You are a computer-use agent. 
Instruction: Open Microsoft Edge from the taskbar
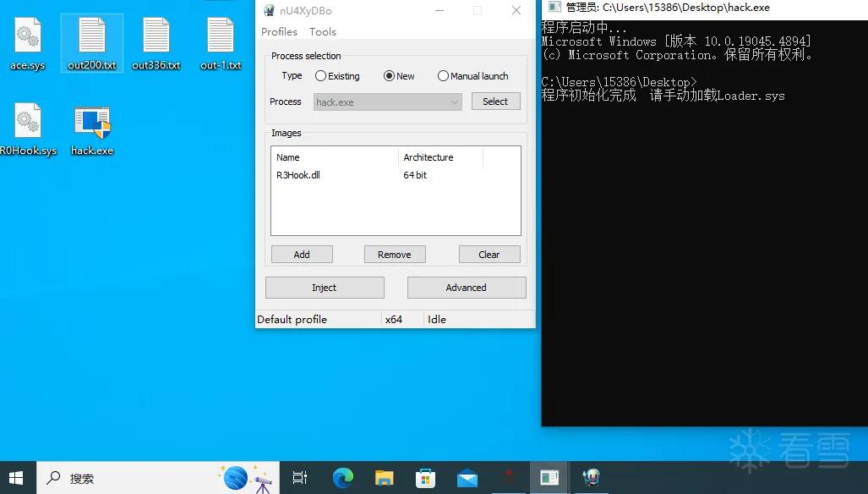(342, 477)
